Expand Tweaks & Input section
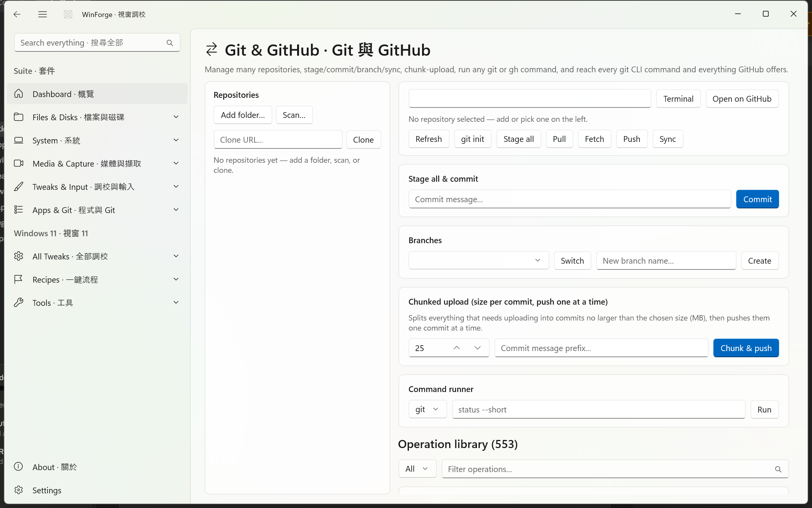The image size is (812, 508). click(x=176, y=187)
